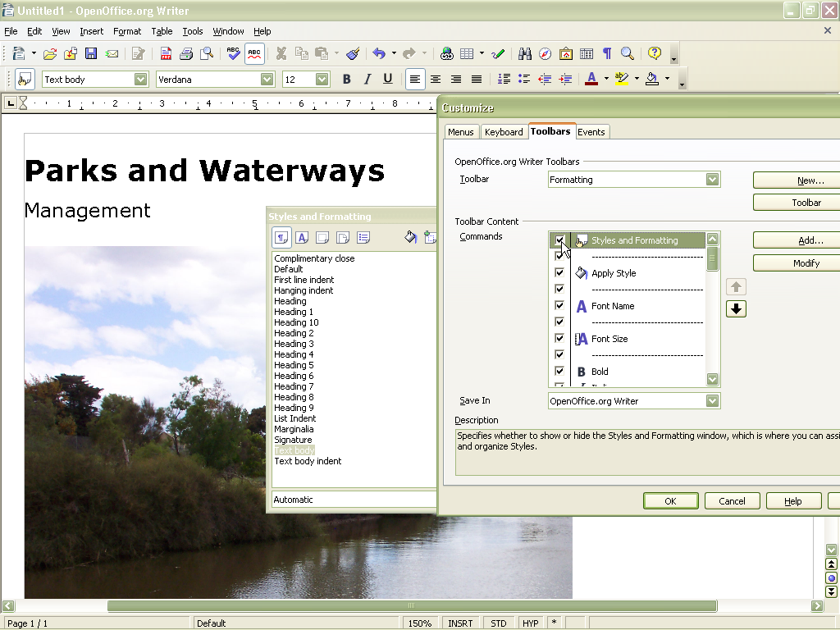Open Find & Replace binoculars icon

tap(525, 53)
